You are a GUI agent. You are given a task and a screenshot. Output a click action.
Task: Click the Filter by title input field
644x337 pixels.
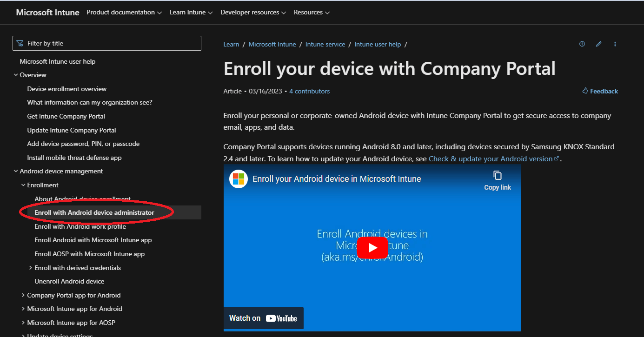pos(107,43)
